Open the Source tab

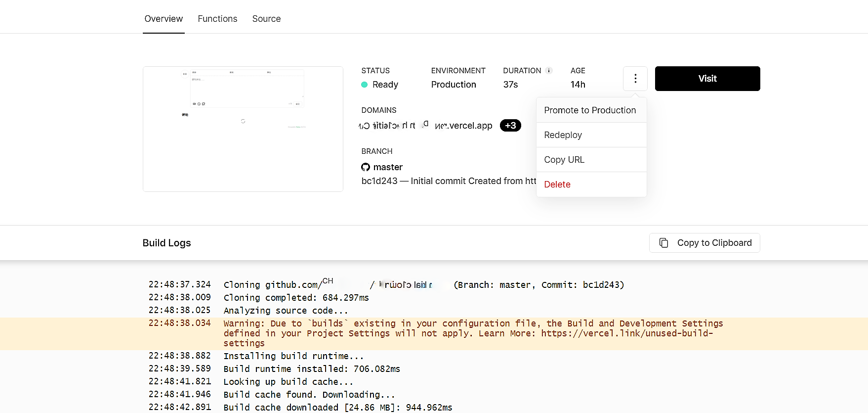pyautogui.click(x=266, y=19)
